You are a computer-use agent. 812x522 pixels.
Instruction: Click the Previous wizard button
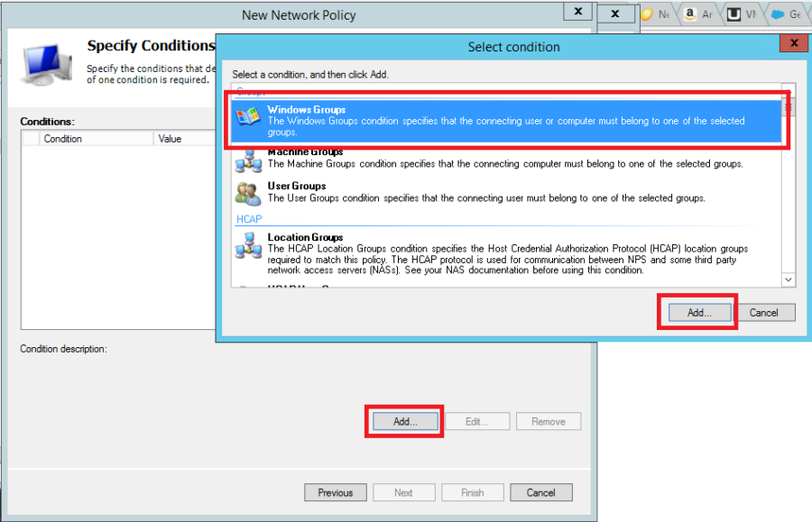pyautogui.click(x=335, y=492)
